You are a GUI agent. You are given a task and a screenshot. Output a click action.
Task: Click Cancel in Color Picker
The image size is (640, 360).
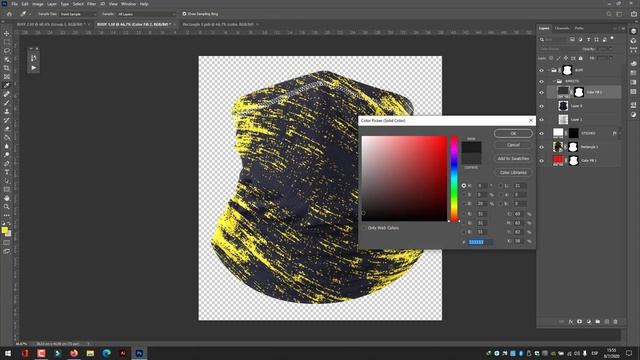513,145
